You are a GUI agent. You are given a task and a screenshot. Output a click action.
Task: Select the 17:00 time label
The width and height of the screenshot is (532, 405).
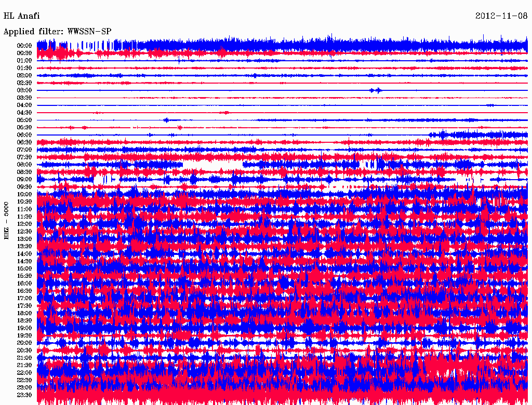(24, 299)
